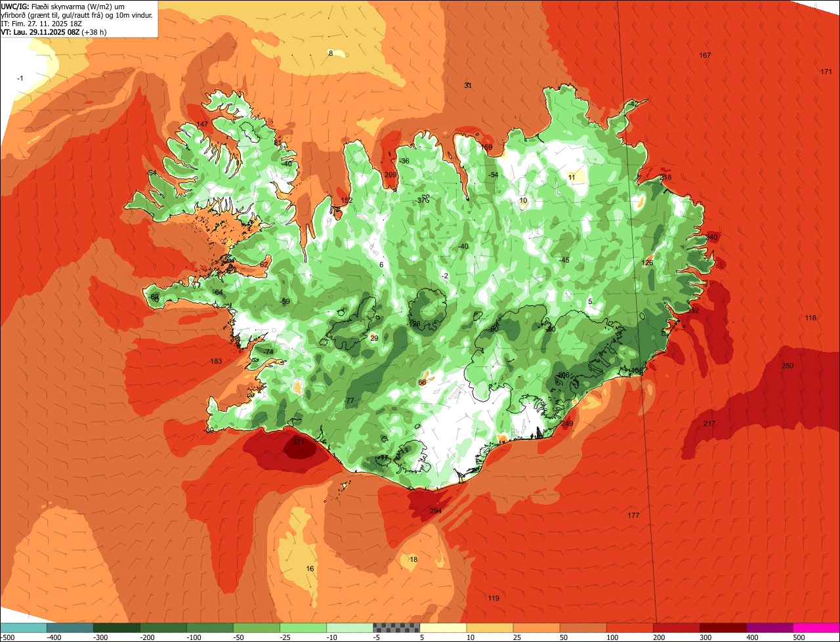Click the initial time 'IT: Fim. 27. 11. 2025 18Z'
The height and width of the screenshot is (642, 840).
[41, 23]
